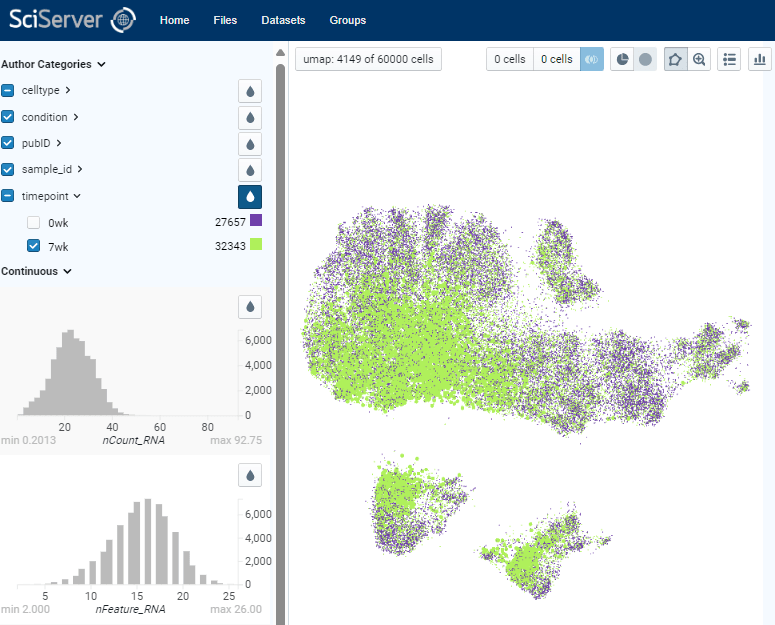Click the max 92.75 label
The width and height of the screenshot is (775, 625).
point(236,440)
